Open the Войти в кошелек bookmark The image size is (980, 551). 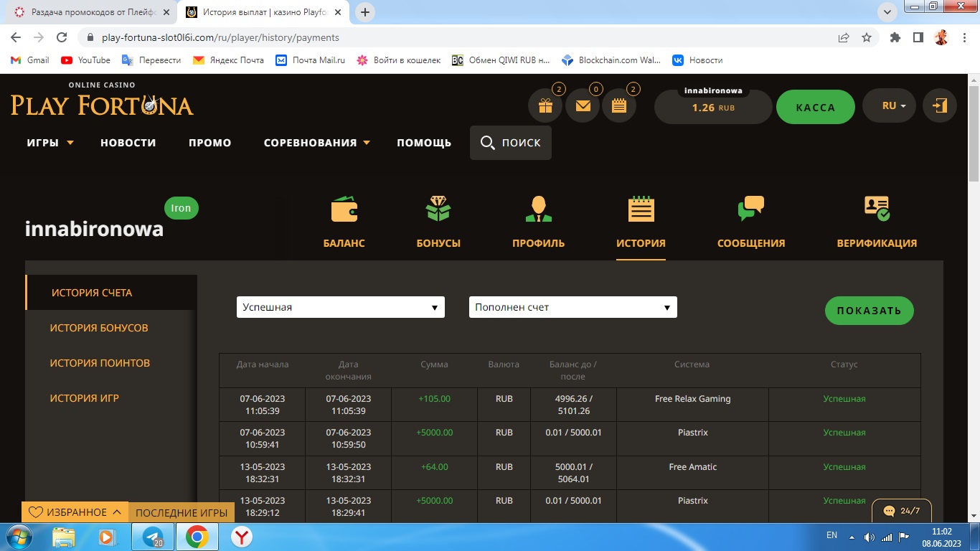click(399, 60)
